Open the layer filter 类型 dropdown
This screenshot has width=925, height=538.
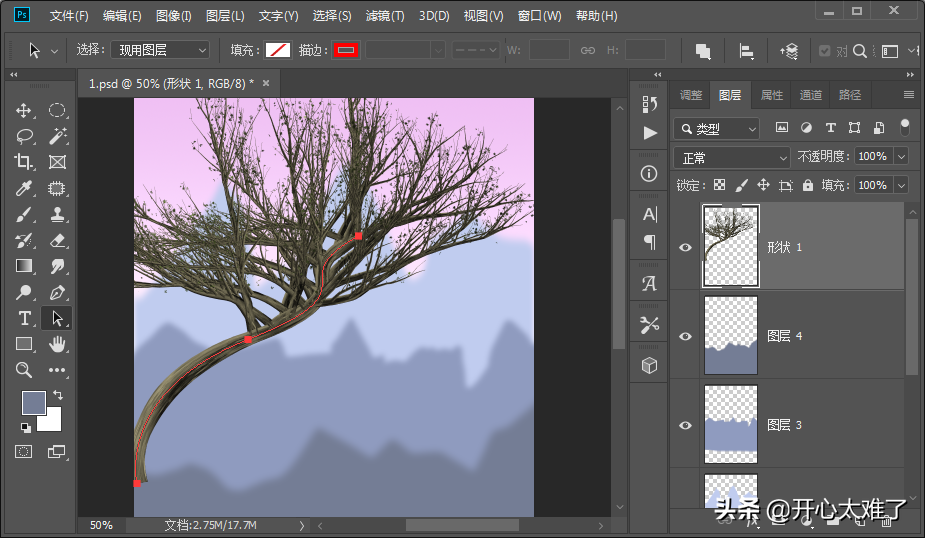(716, 129)
